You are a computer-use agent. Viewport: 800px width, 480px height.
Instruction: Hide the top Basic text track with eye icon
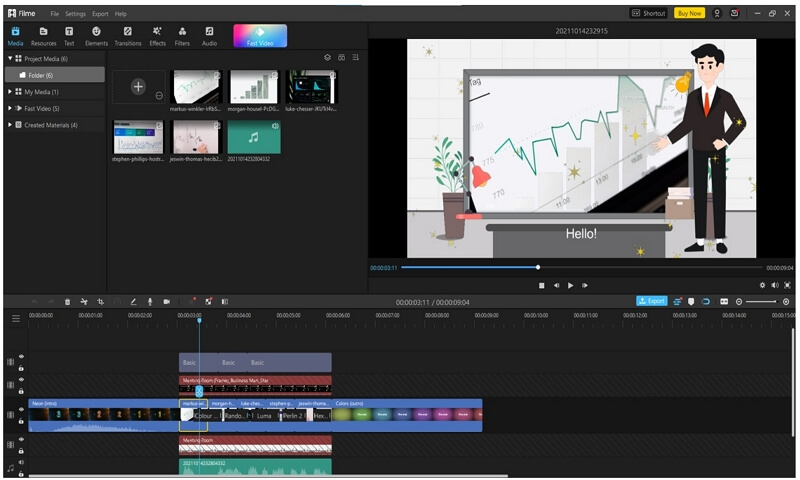[x=21, y=357]
